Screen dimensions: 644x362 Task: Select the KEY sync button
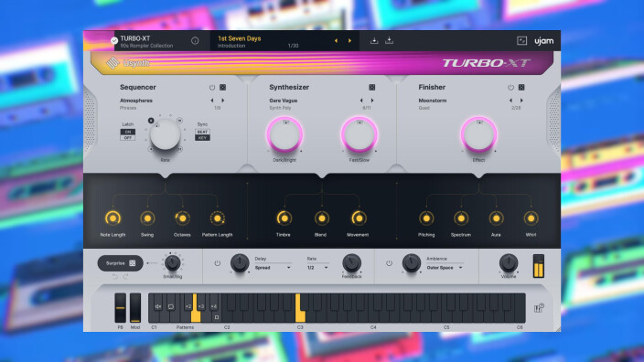[x=202, y=138]
